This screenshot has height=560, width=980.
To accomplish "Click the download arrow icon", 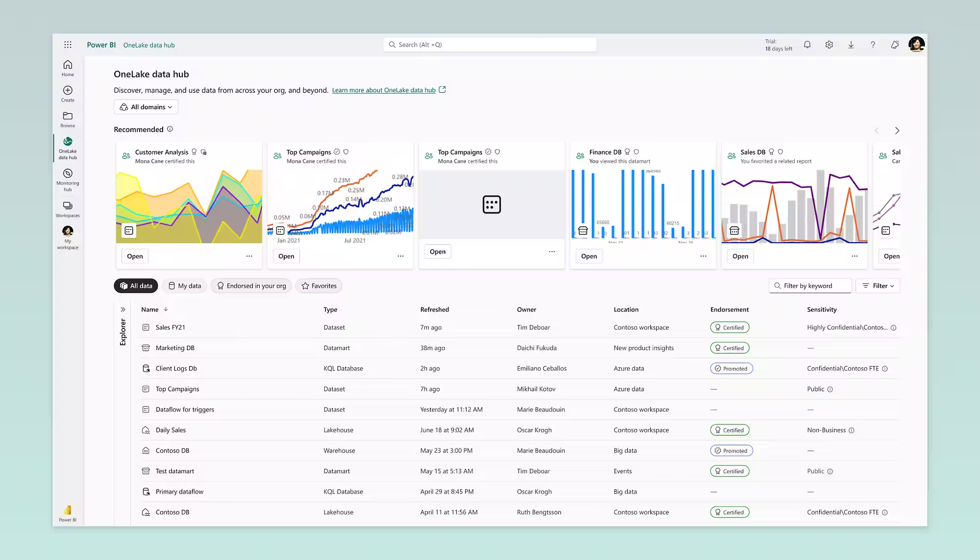I will pos(851,45).
